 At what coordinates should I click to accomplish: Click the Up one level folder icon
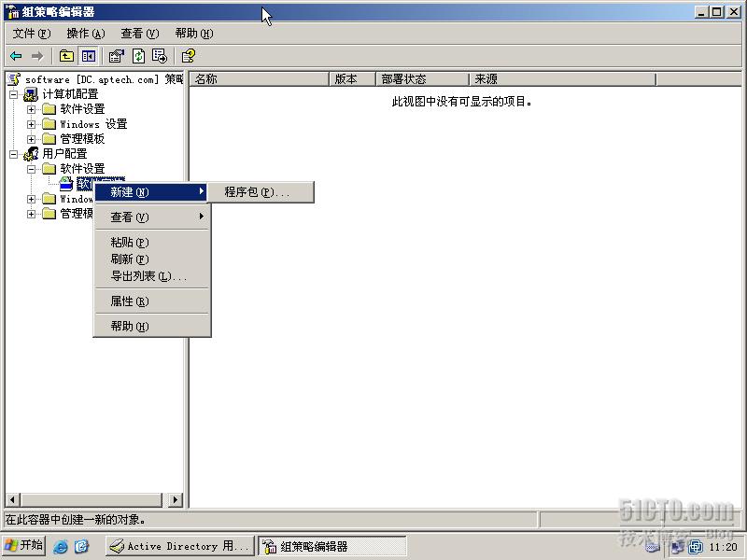pyautogui.click(x=66, y=56)
